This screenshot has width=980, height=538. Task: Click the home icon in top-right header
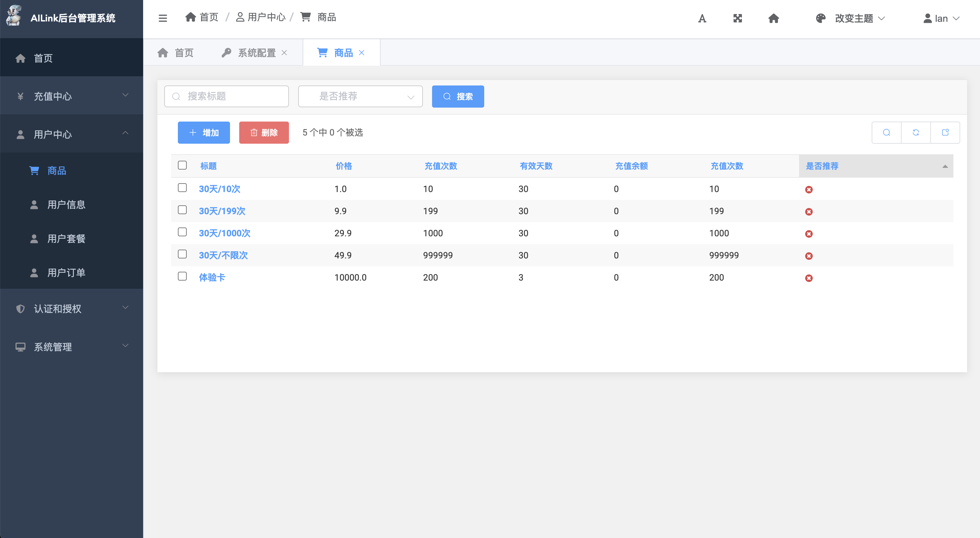point(774,18)
